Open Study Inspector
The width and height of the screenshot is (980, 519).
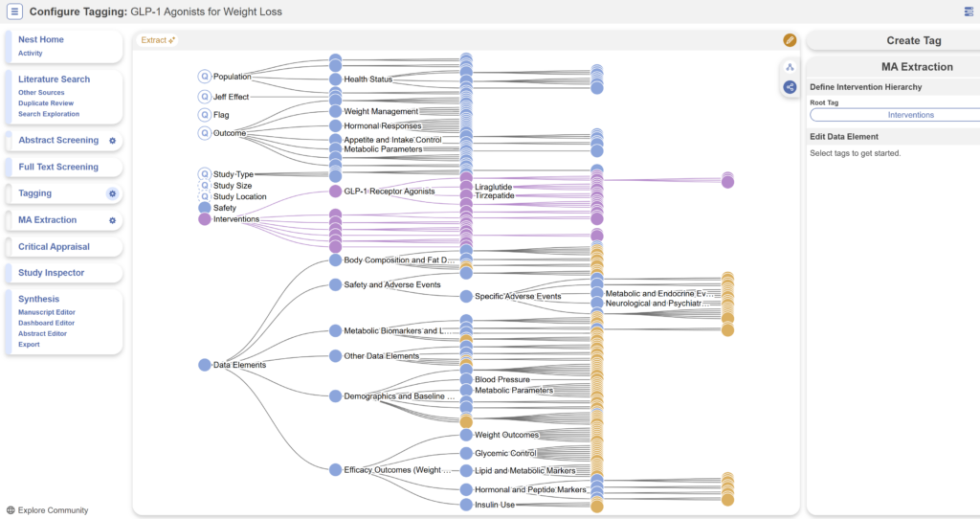[52, 273]
